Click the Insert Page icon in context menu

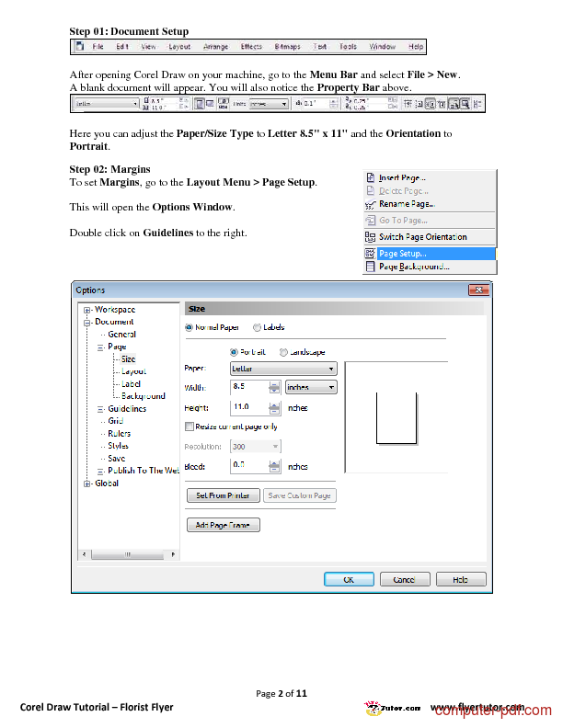370,177
